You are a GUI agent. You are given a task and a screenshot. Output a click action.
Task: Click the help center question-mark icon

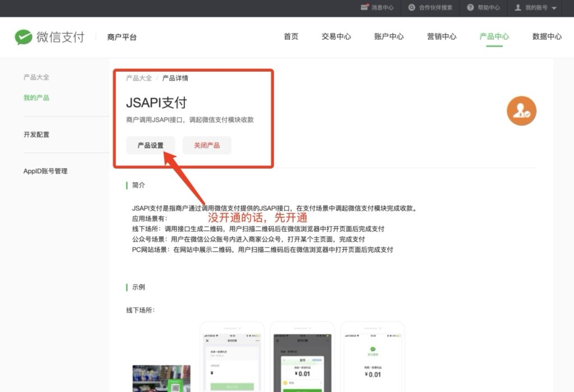click(470, 7)
